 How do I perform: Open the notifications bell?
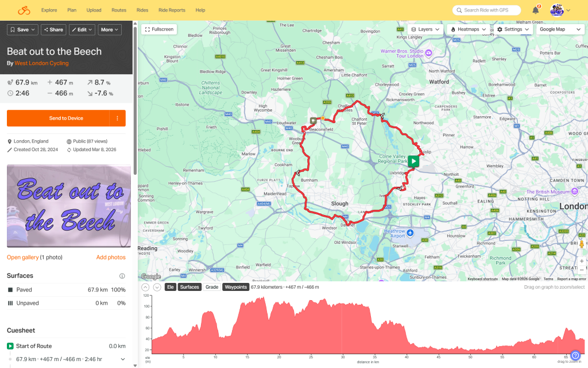tap(535, 10)
